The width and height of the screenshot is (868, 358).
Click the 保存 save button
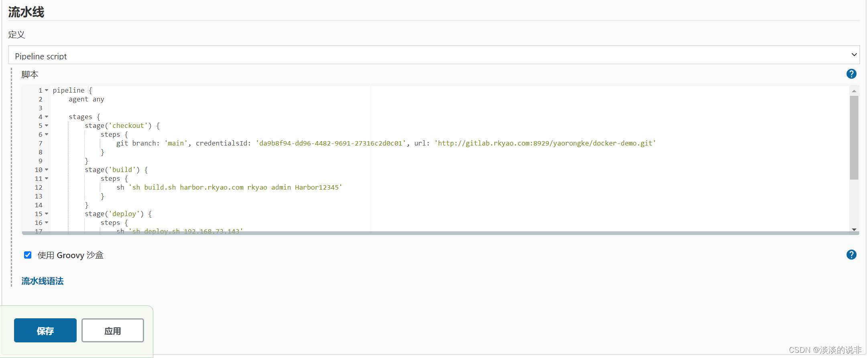[x=45, y=330]
